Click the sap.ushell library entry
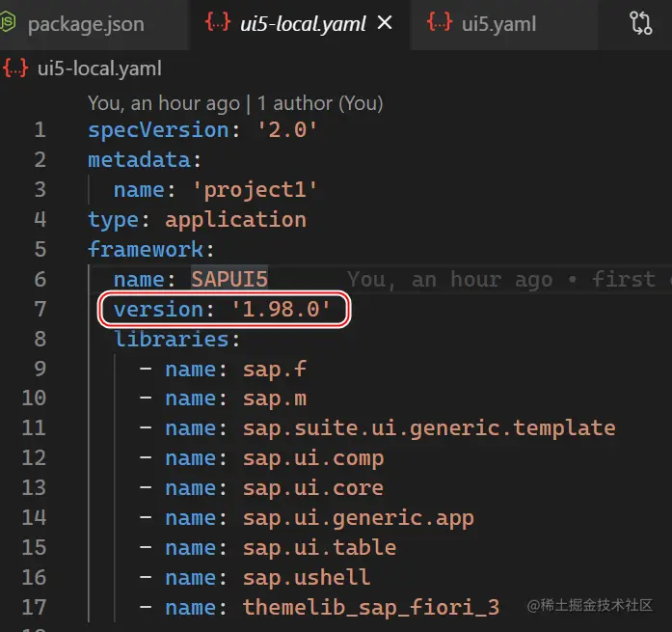The width and height of the screenshot is (672, 632). [x=307, y=578]
